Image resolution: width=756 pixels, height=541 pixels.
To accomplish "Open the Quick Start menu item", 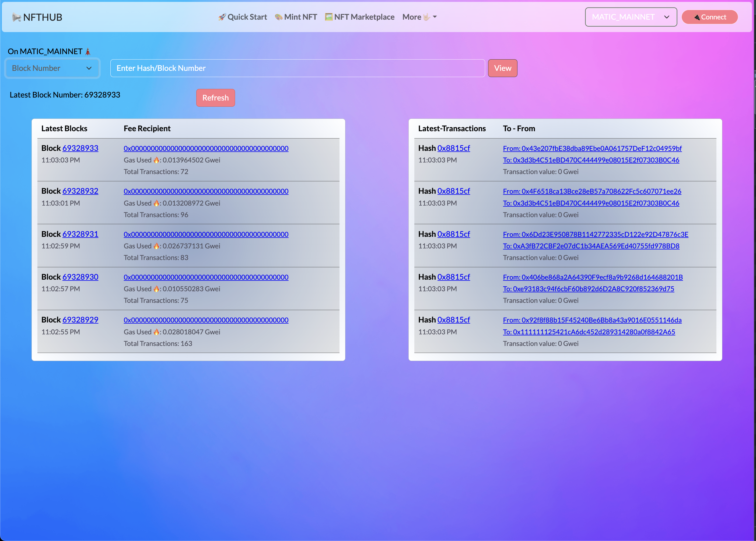I will 247,17.
